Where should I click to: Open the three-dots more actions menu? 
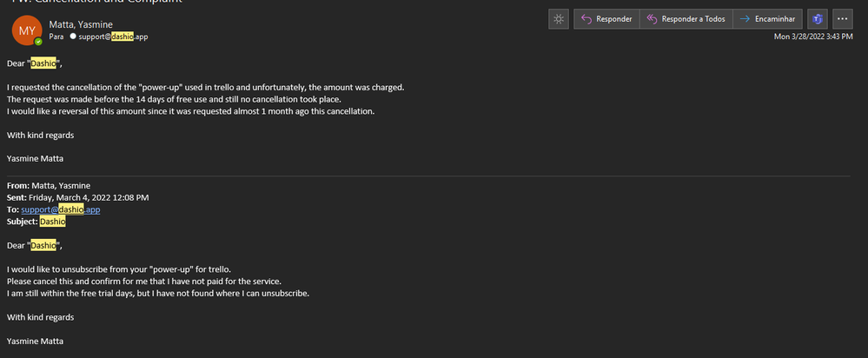tap(843, 19)
